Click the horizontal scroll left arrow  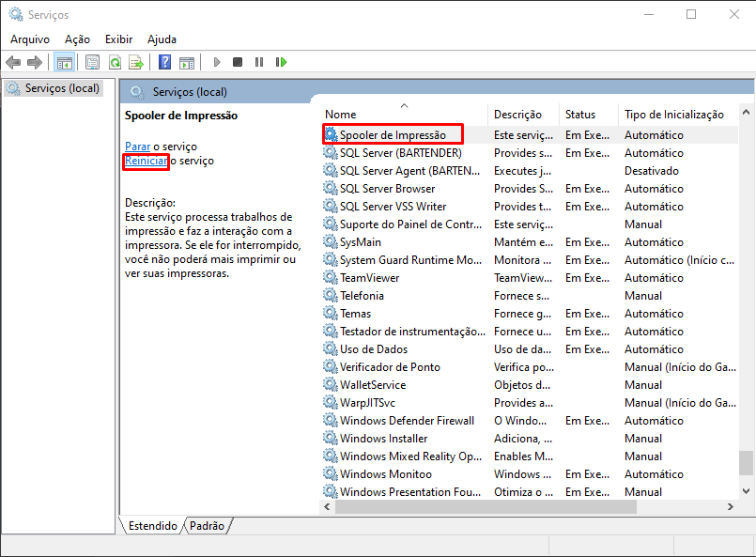pyautogui.click(x=328, y=506)
